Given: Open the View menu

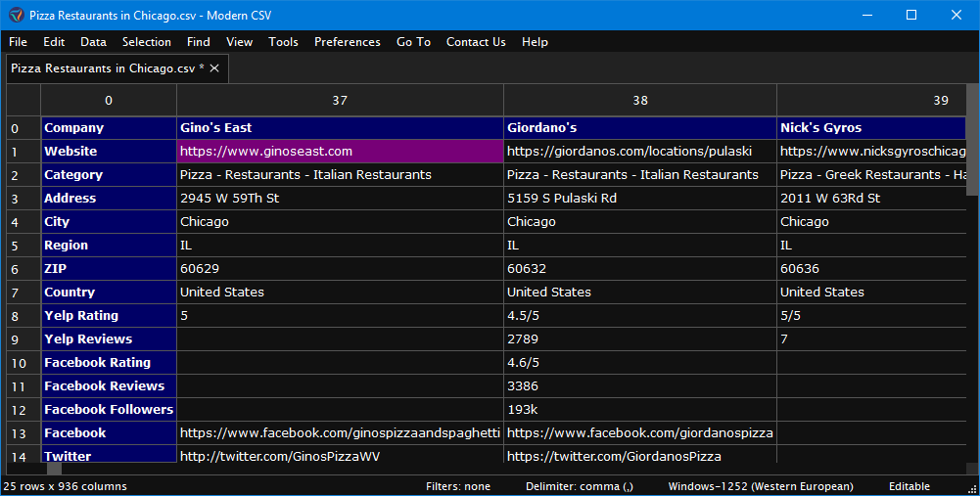Looking at the screenshot, I should pos(240,42).
